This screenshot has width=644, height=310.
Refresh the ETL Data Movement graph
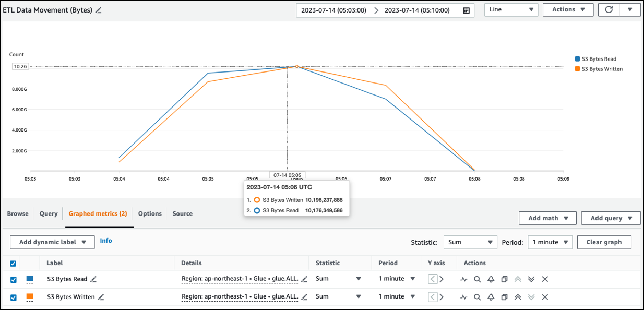tap(609, 9)
